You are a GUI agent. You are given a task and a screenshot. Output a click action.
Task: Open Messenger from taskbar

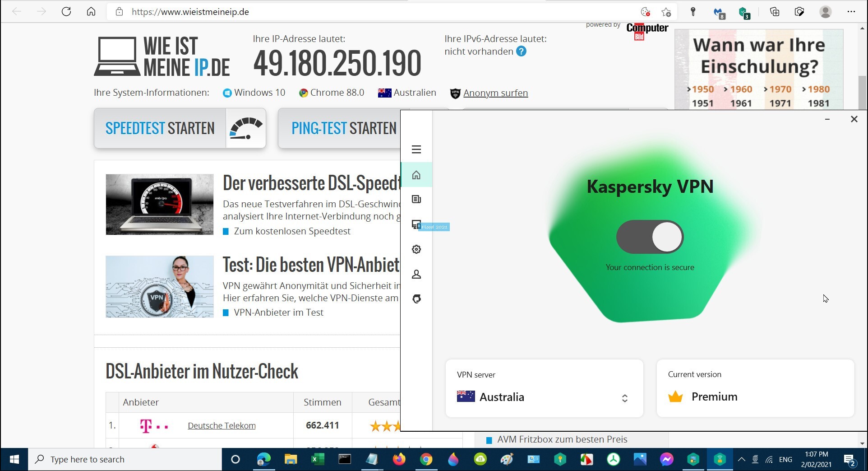tap(666, 459)
